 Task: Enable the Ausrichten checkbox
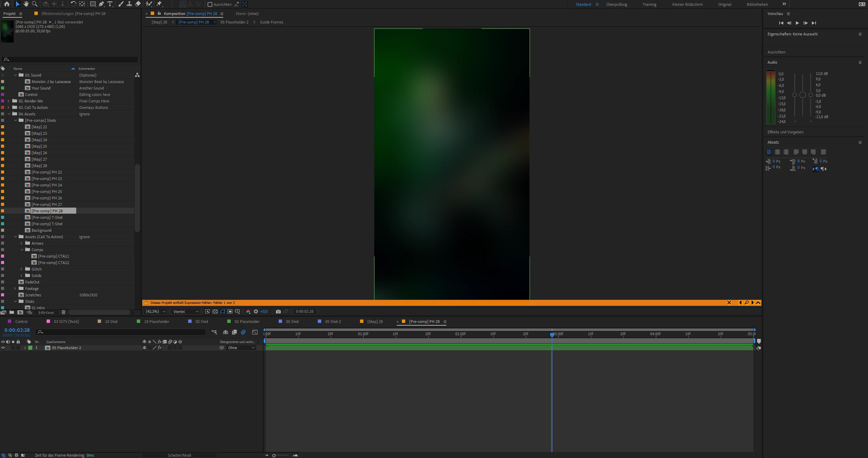click(210, 4)
